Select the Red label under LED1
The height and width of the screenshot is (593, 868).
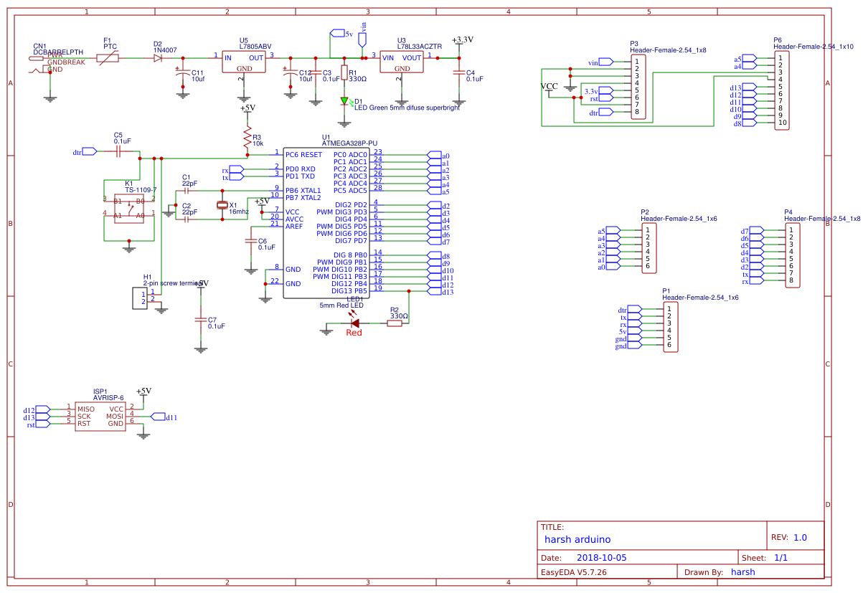click(x=353, y=333)
